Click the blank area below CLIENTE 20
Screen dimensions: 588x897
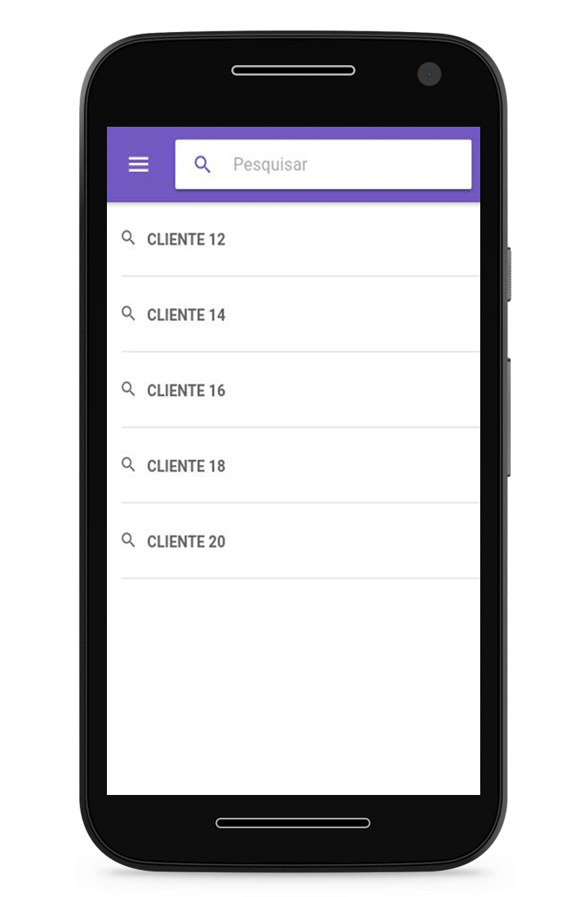click(x=294, y=686)
